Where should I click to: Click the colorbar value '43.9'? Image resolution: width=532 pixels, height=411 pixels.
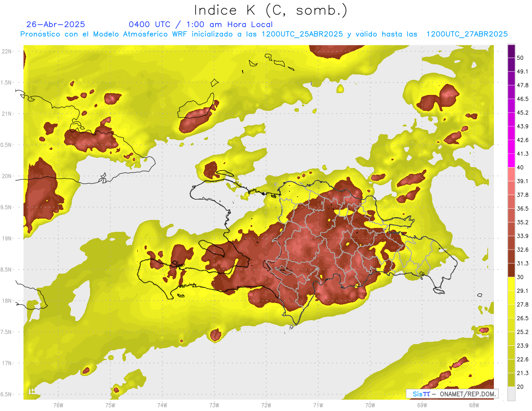(523, 126)
